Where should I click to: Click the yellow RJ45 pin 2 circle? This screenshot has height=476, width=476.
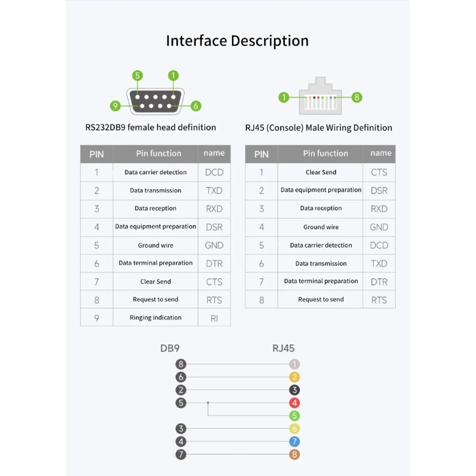[295, 377]
